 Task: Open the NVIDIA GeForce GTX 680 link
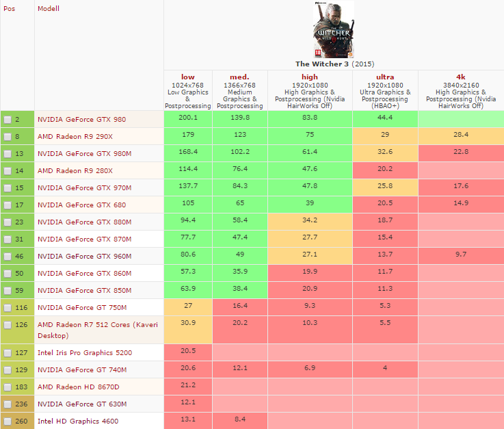click(x=81, y=205)
